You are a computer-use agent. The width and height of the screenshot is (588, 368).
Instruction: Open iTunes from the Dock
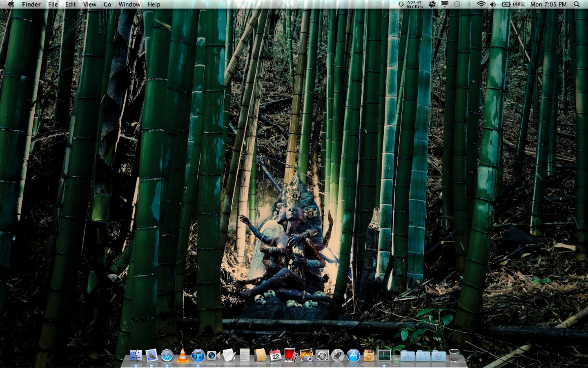(x=198, y=355)
